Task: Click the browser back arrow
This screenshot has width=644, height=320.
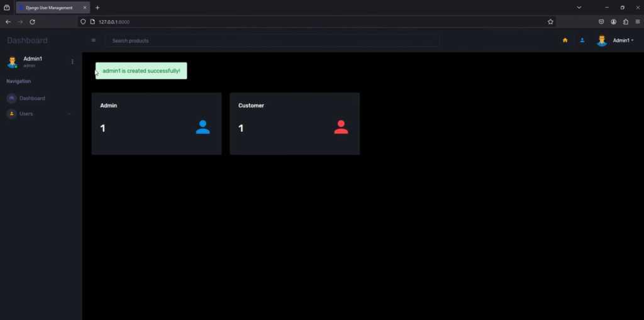Action: click(x=8, y=22)
